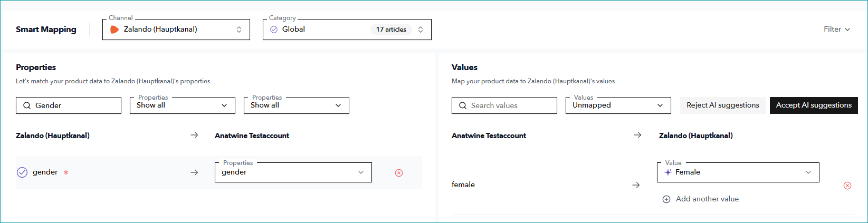Click the plus icon beside Add another value

pos(666,199)
